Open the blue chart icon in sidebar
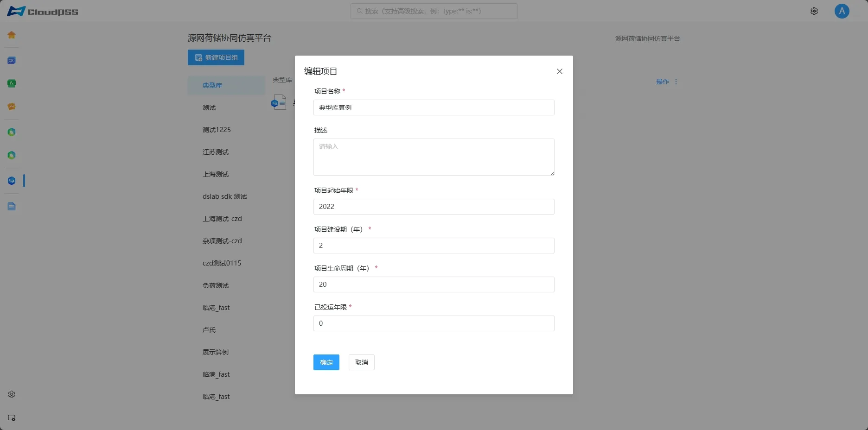868x430 pixels. [x=12, y=60]
